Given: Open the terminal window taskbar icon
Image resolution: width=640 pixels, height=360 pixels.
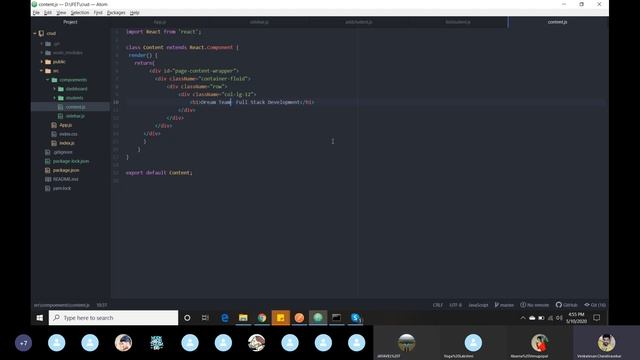Looking at the screenshot, I should pos(337,318).
